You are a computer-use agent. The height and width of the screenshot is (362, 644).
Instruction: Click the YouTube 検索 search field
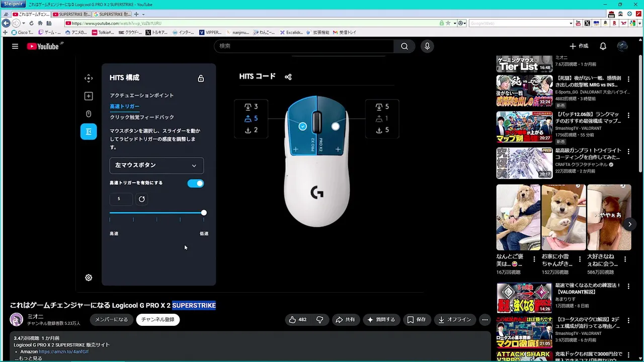[304, 46]
